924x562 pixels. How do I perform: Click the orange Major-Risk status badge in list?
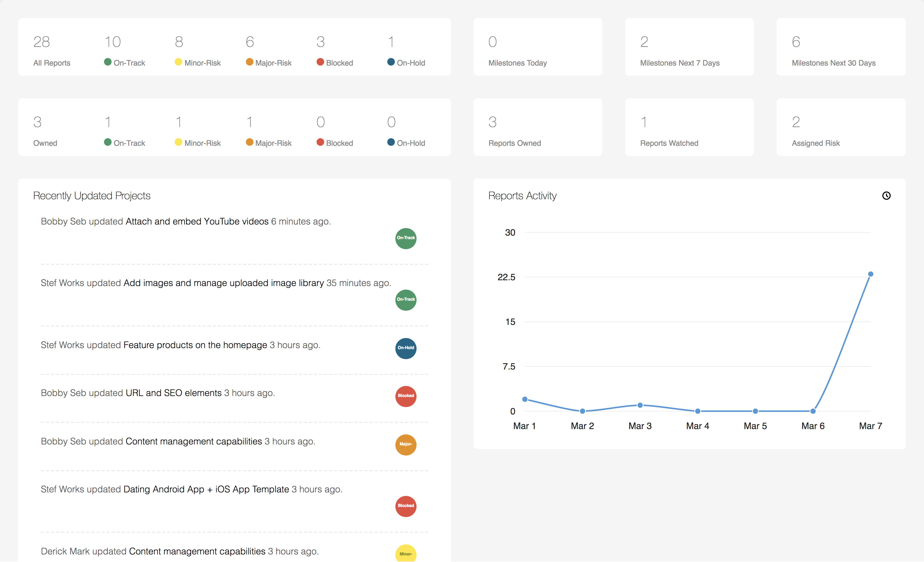tap(406, 444)
